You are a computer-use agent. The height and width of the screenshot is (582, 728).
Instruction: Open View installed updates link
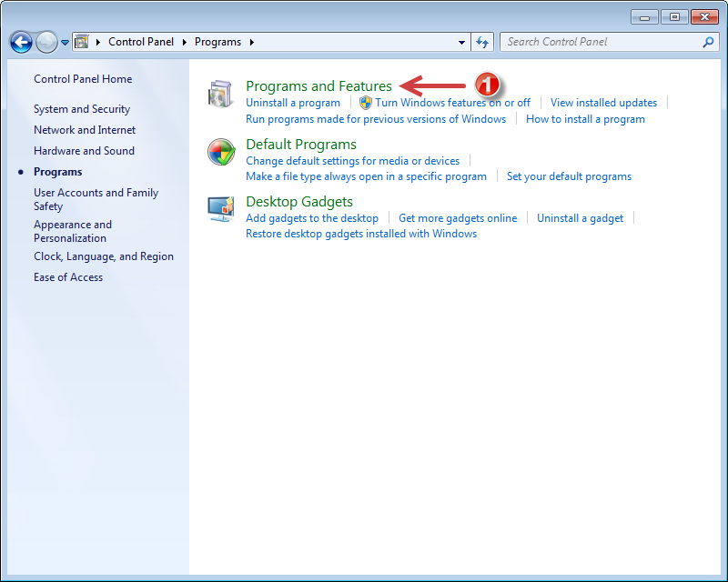click(x=603, y=103)
